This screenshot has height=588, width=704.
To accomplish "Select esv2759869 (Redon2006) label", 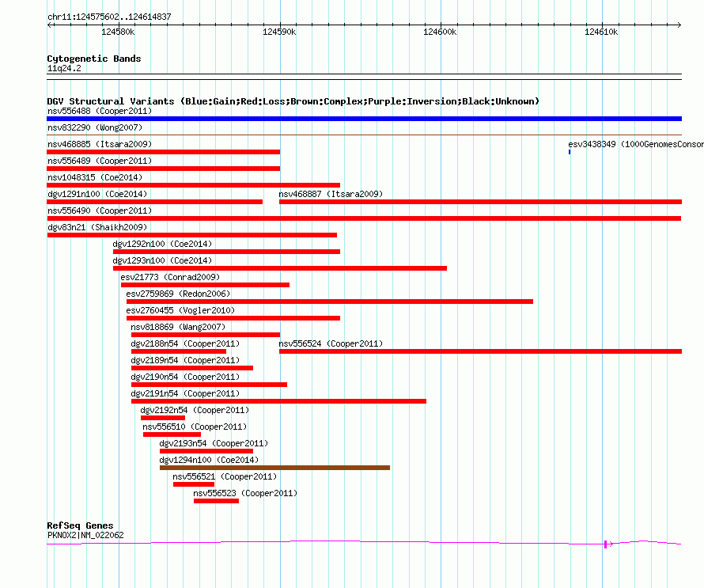I will [178, 294].
